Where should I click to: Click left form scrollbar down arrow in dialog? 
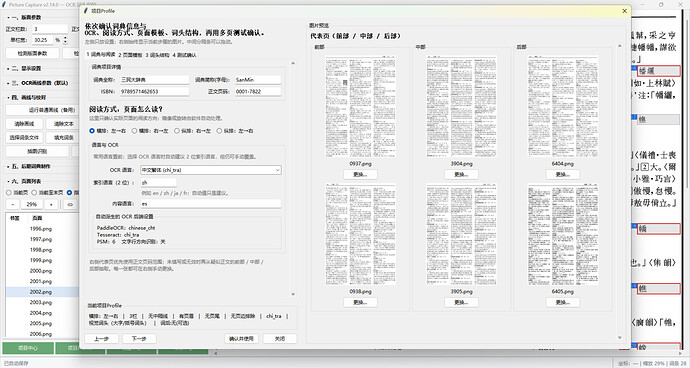tap(293, 294)
